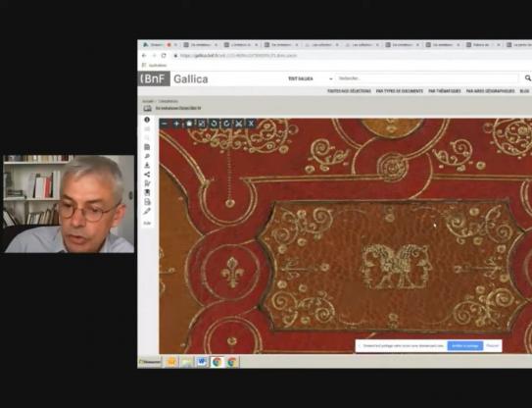Viewport: 532px width, 408px height.
Task: Open the Par thématiques menu
Action: (x=445, y=91)
